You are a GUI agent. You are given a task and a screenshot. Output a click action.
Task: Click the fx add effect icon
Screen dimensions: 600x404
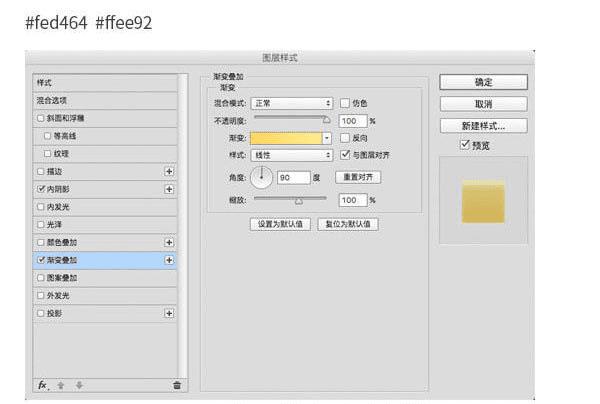pyautogui.click(x=42, y=385)
